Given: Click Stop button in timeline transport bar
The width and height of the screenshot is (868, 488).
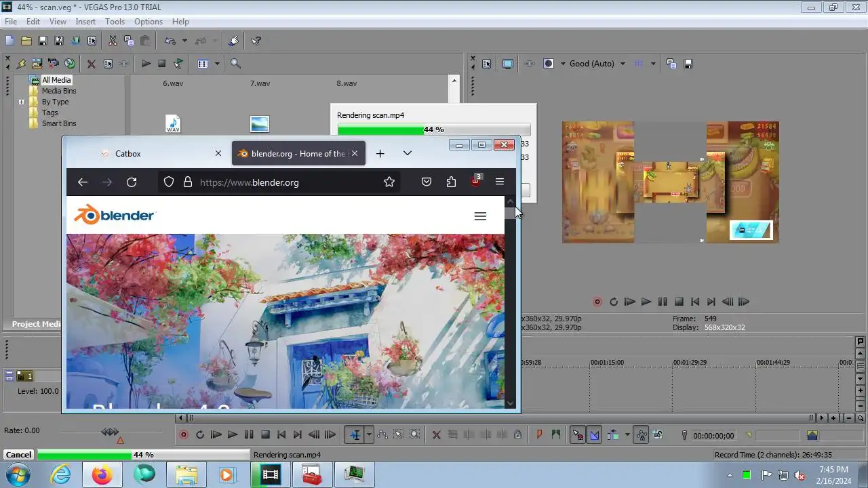Looking at the screenshot, I should 265,434.
